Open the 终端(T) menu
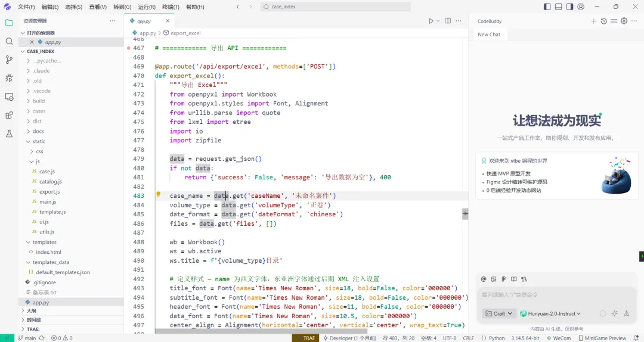 point(171,7)
